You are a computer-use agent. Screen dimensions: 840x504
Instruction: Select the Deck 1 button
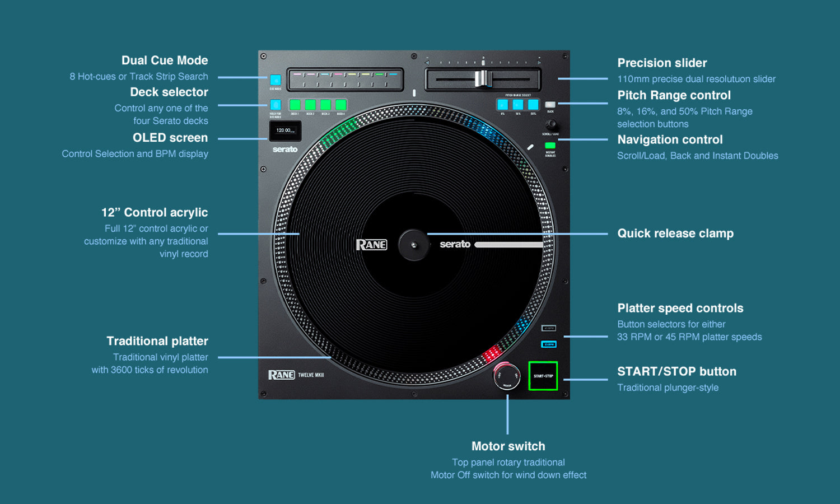[295, 105]
